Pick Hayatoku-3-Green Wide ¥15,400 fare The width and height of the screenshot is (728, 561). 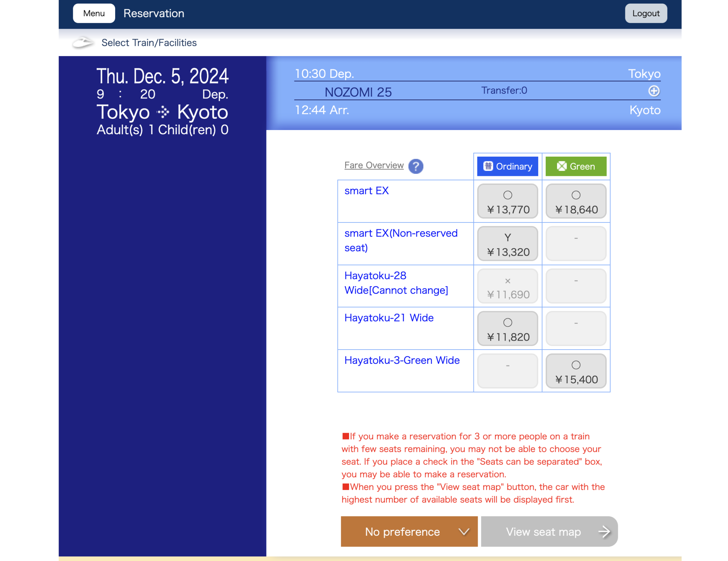click(576, 371)
